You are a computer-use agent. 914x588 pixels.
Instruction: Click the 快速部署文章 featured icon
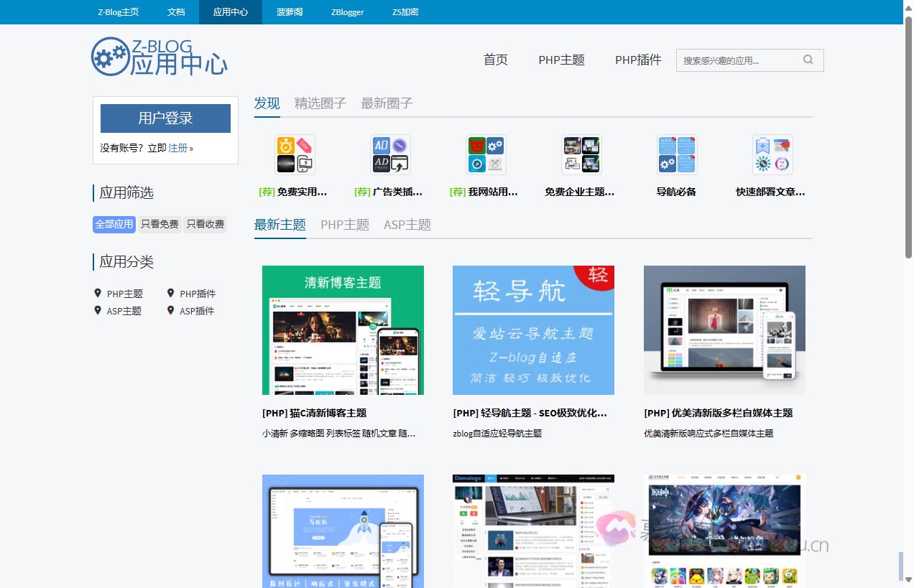(x=772, y=154)
